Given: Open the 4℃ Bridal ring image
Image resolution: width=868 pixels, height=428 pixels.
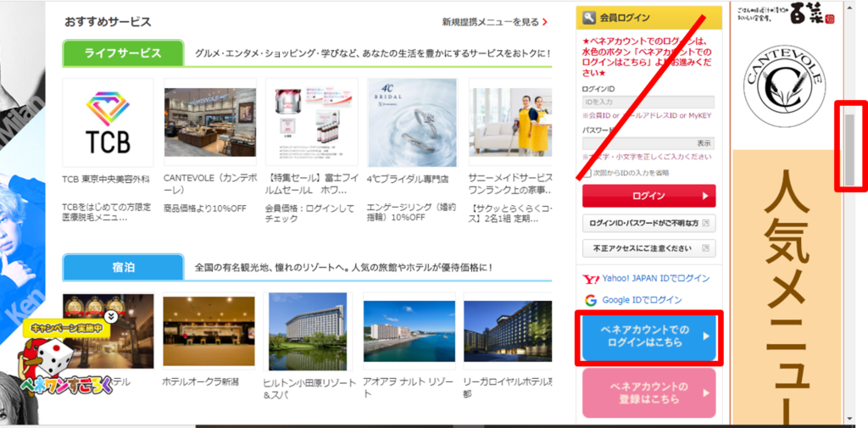Looking at the screenshot, I should point(413,122).
